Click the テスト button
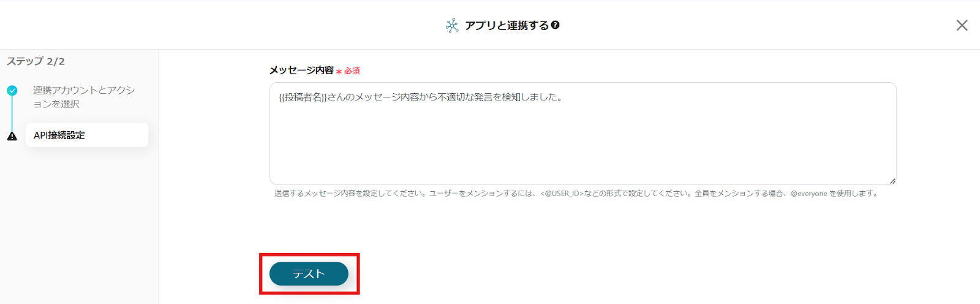 [x=309, y=274]
